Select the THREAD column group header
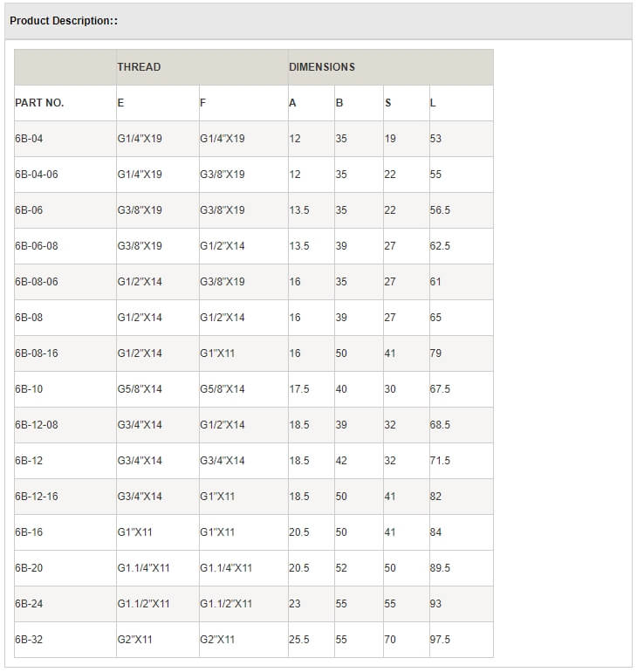637x672 pixels. 139,67
